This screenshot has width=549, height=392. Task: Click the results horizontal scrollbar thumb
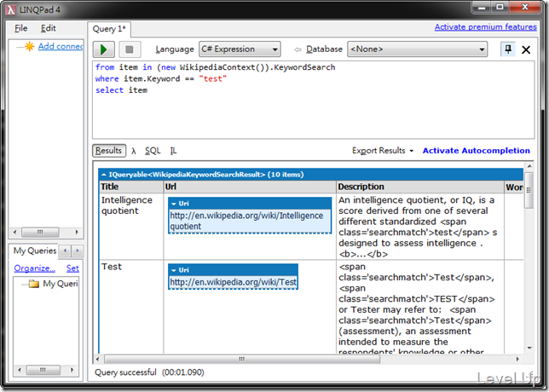(241, 359)
